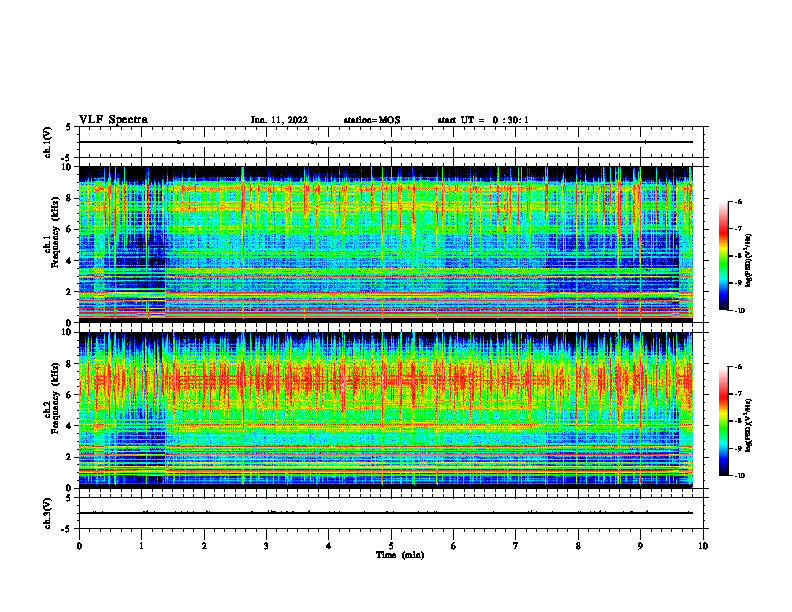Click time axis tick label "10"
The width and height of the screenshot is (792, 612).
click(x=703, y=546)
